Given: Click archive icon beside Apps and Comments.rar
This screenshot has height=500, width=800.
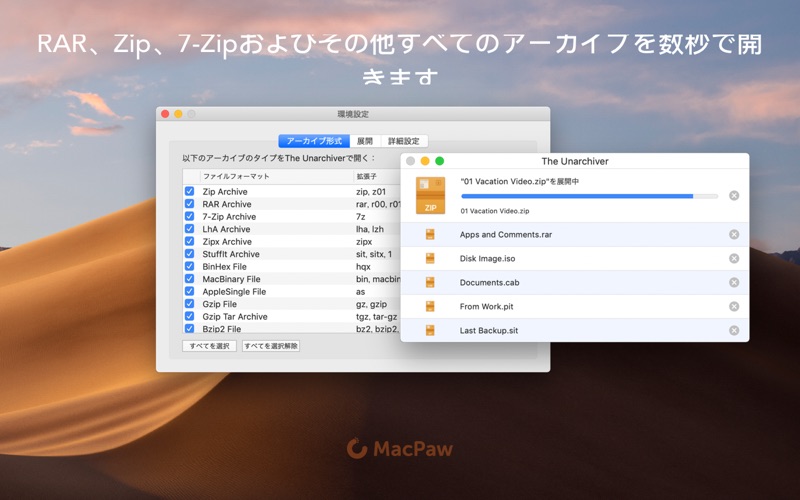Looking at the screenshot, I should click(x=430, y=235).
